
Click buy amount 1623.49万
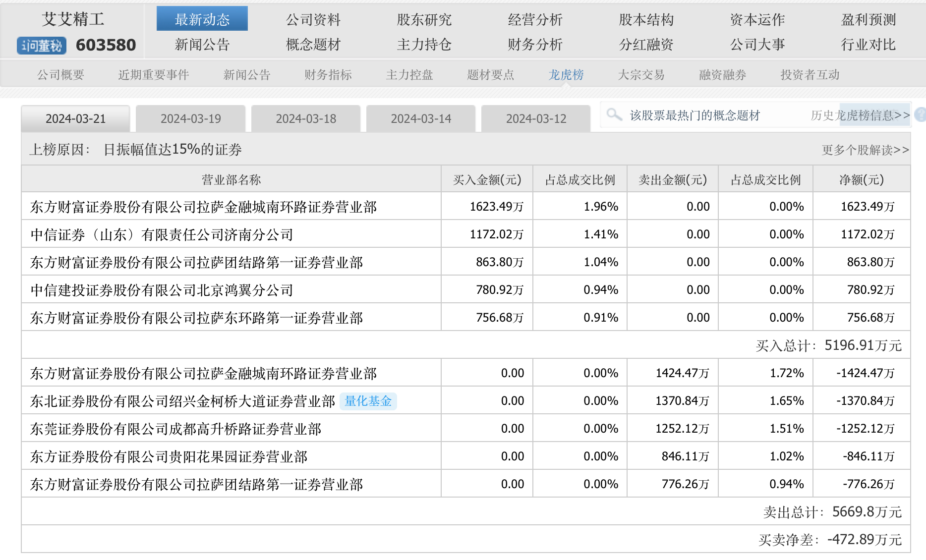[x=497, y=207]
